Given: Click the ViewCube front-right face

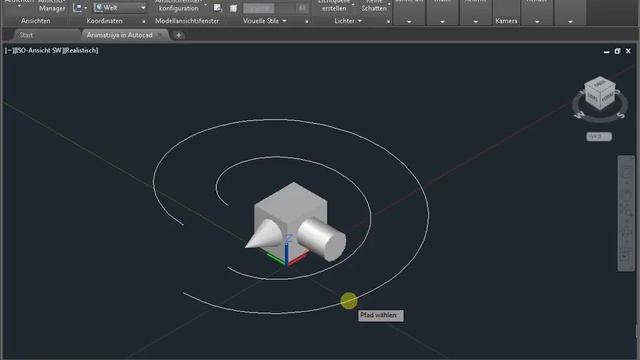Looking at the screenshot, I should click(x=608, y=97).
